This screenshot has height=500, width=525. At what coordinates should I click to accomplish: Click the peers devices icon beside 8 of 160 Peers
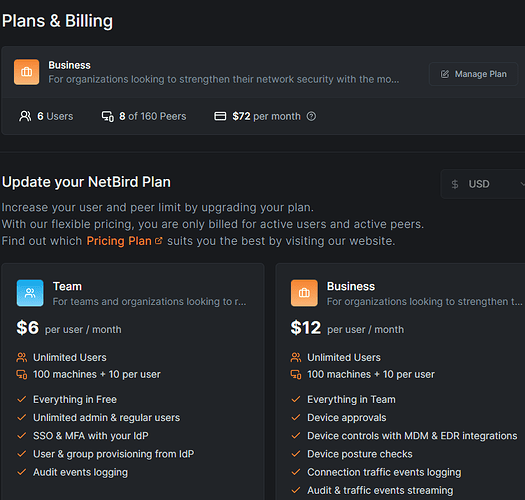[x=108, y=116]
